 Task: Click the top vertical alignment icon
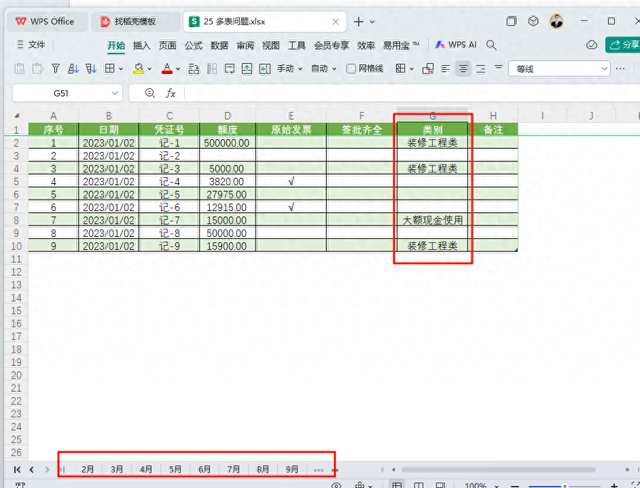(x=498, y=67)
